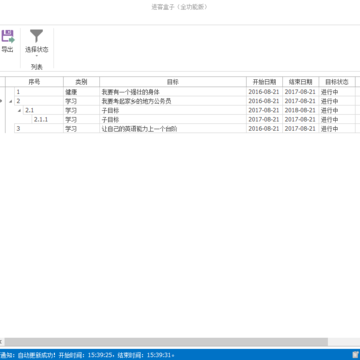Sort by the 结束日期 column header
The height and width of the screenshot is (360, 360).
coord(301,82)
